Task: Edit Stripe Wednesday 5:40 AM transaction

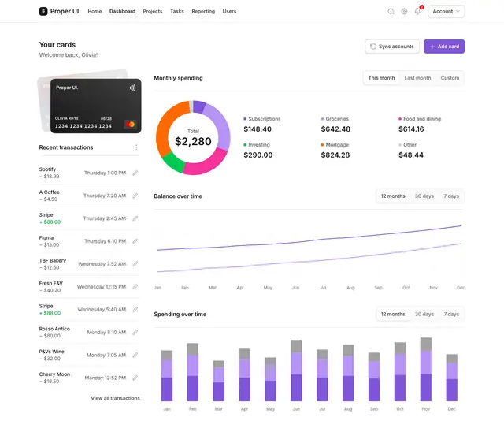Action: 135,310
